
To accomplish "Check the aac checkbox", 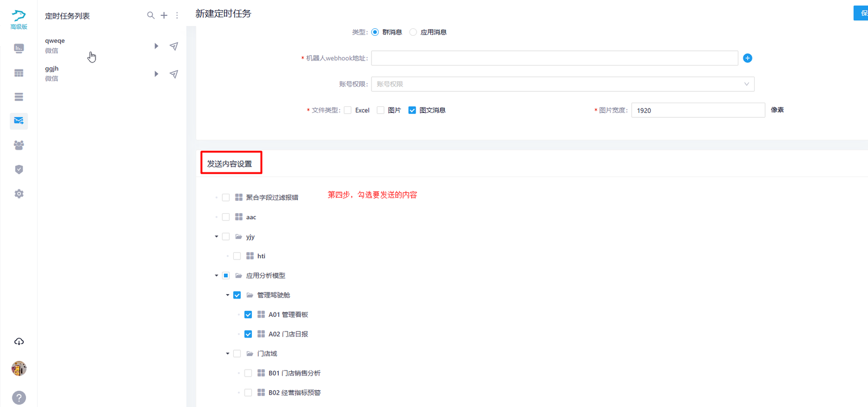I will point(226,217).
